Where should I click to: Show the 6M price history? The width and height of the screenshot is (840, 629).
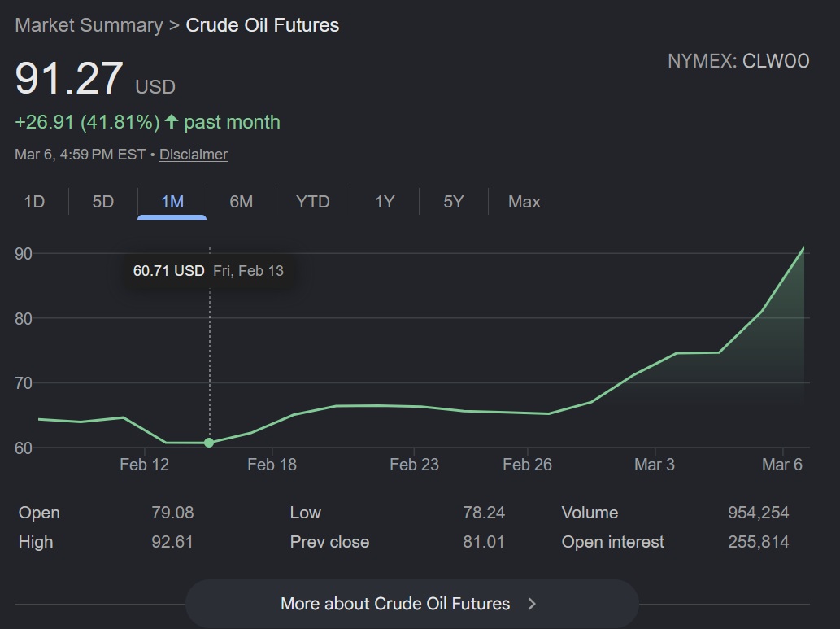pyautogui.click(x=242, y=202)
